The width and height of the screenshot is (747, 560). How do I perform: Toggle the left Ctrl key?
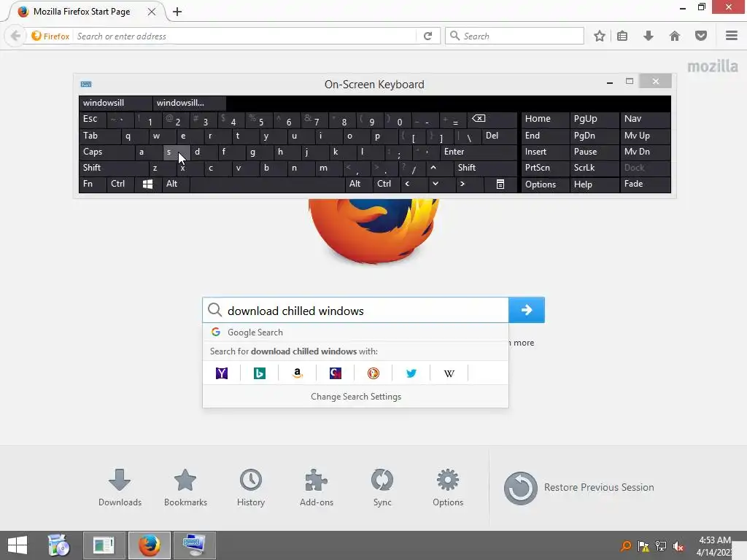120,184
